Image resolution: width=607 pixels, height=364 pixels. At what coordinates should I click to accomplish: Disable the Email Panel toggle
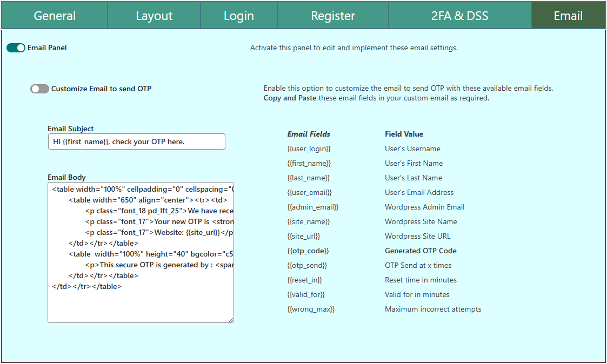(16, 48)
